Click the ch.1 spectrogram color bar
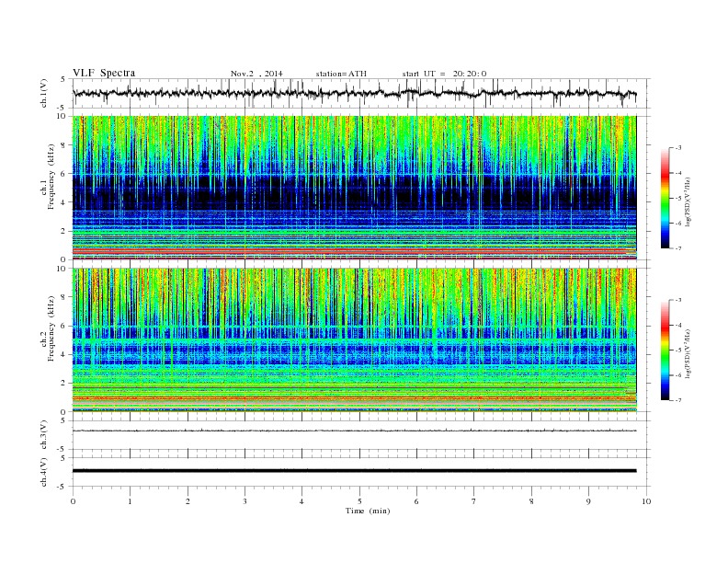This screenshot has width=728, height=563. click(665, 198)
